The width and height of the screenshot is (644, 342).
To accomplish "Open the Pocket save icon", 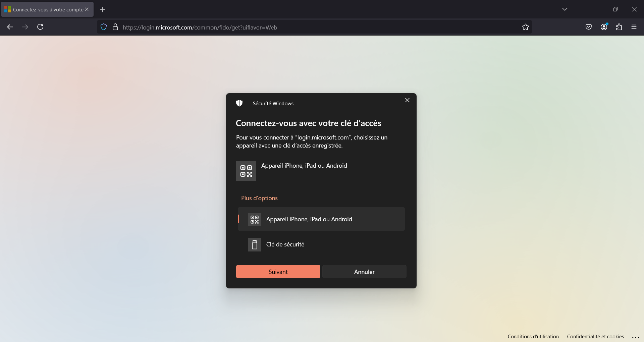I will point(588,27).
